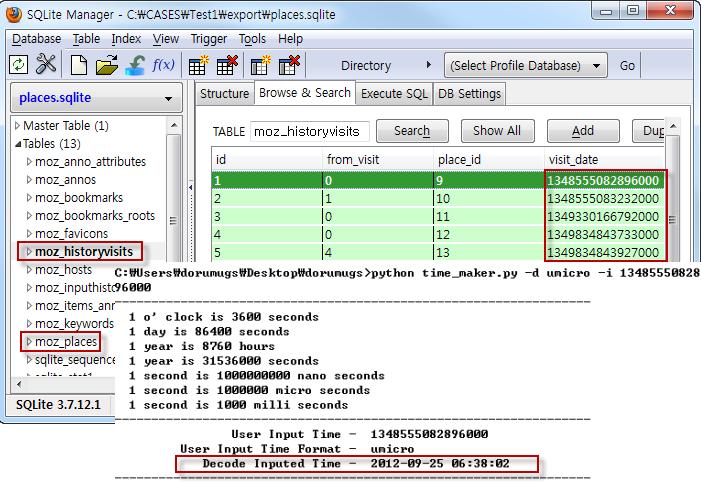Open the places.sqlite database dropdown

(x=97, y=98)
